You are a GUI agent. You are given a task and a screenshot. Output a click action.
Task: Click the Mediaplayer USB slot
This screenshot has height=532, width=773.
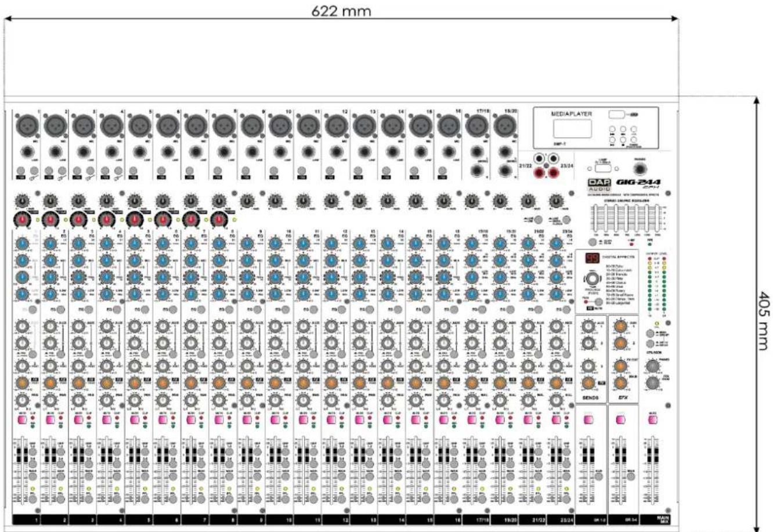click(616, 115)
